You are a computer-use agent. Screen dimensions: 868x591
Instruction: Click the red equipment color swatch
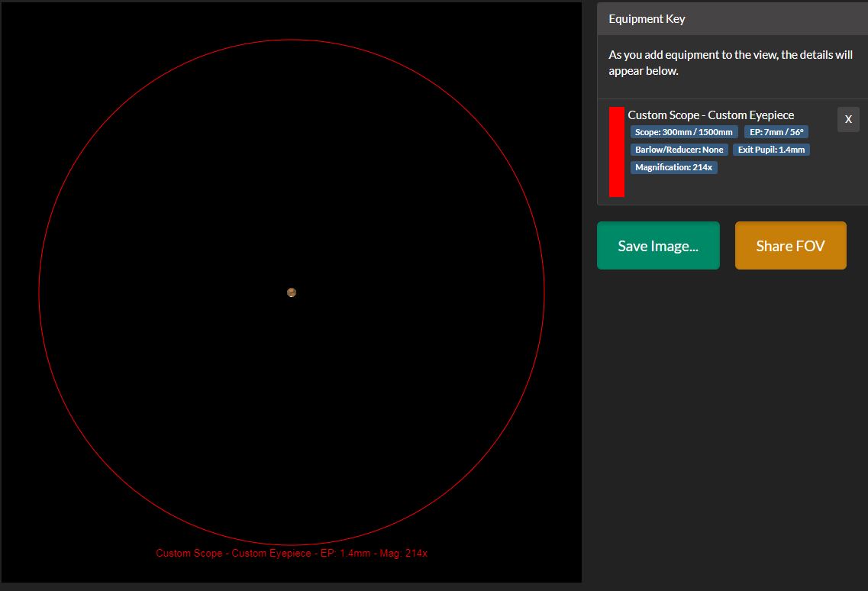[617, 152]
